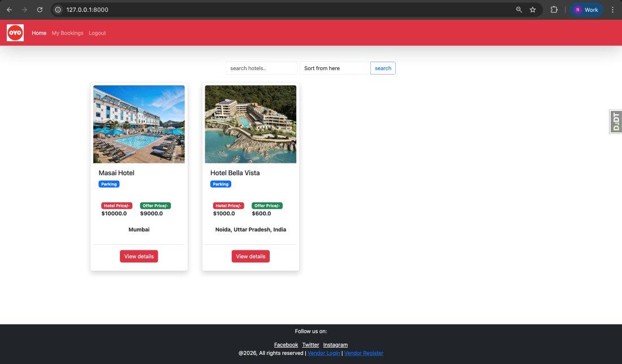Open the Hotel Bella Vista photo thumbnail
Screen dimensions: 622x364
250,124
